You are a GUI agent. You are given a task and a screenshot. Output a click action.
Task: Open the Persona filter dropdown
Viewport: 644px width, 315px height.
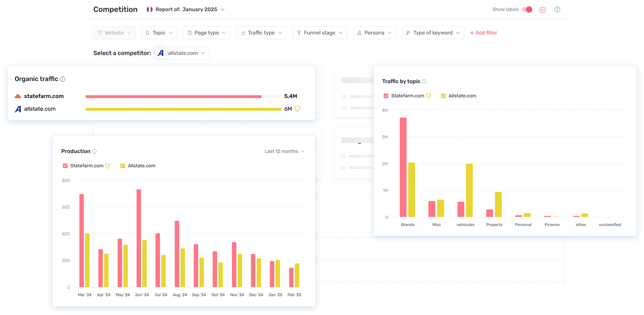point(374,33)
